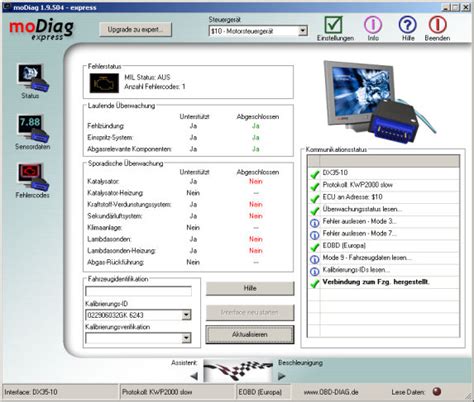
Task: Click the info icon beside Kalibrierungs-IDs lesen
Action: (x=315, y=271)
